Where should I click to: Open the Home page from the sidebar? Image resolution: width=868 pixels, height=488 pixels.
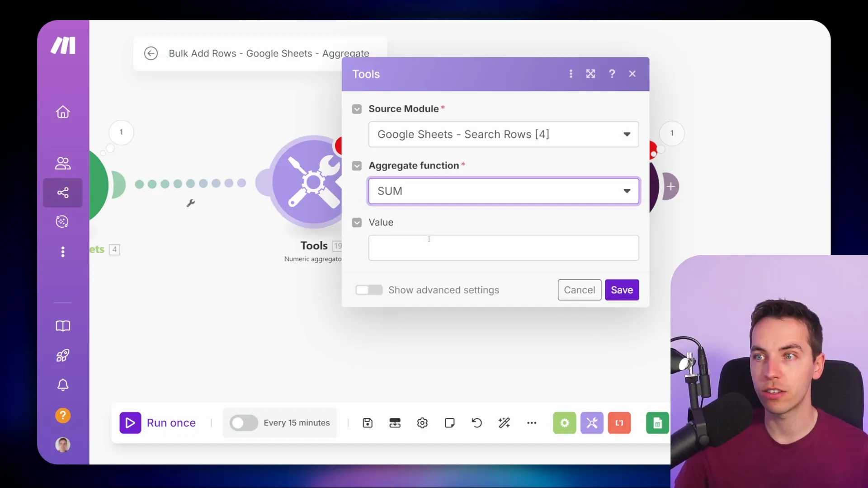pyautogui.click(x=63, y=112)
